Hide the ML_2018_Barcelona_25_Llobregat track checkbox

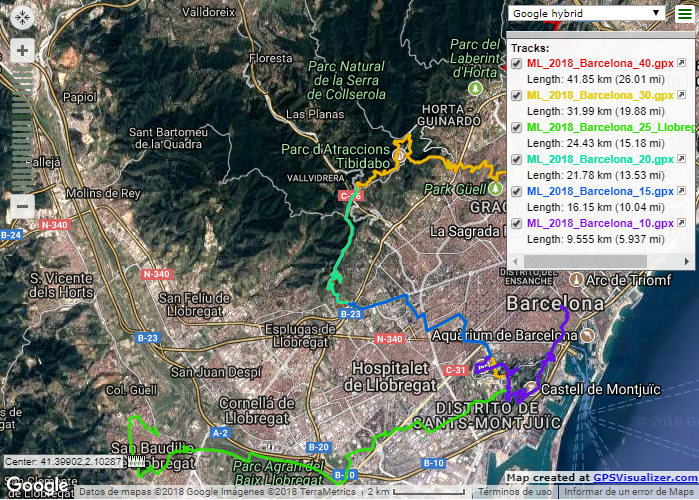(x=516, y=128)
